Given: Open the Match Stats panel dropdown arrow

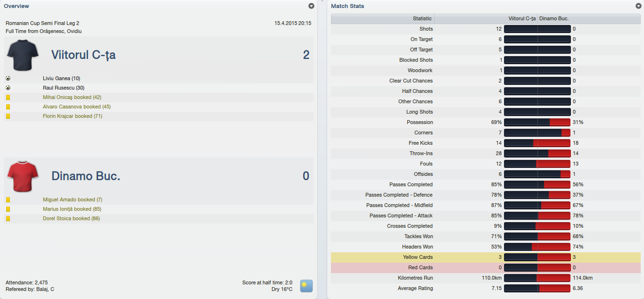Looking at the screenshot, I should click(x=638, y=6).
